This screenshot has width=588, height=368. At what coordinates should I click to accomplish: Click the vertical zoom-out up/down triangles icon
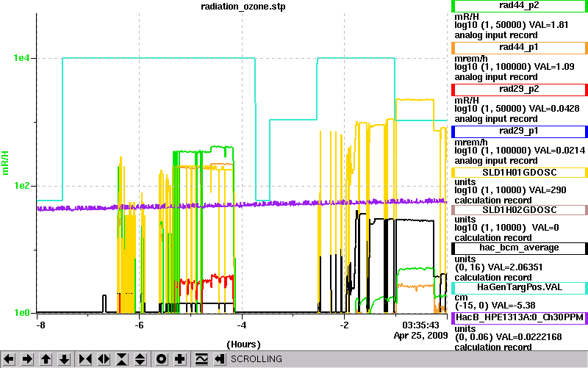(x=140, y=359)
